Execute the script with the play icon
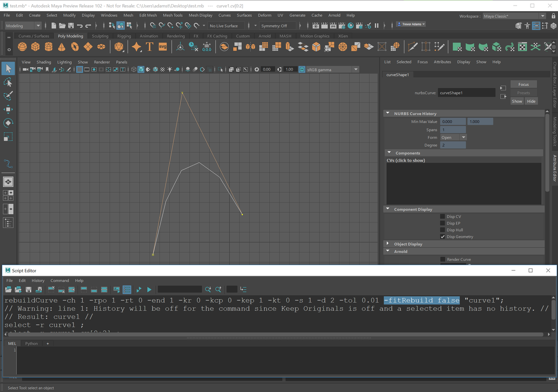The image size is (558, 392). pyautogui.click(x=149, y=289)
